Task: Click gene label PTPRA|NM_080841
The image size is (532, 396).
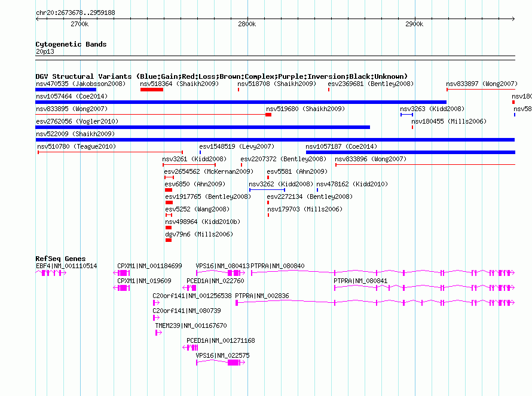Action: point(360,281)
